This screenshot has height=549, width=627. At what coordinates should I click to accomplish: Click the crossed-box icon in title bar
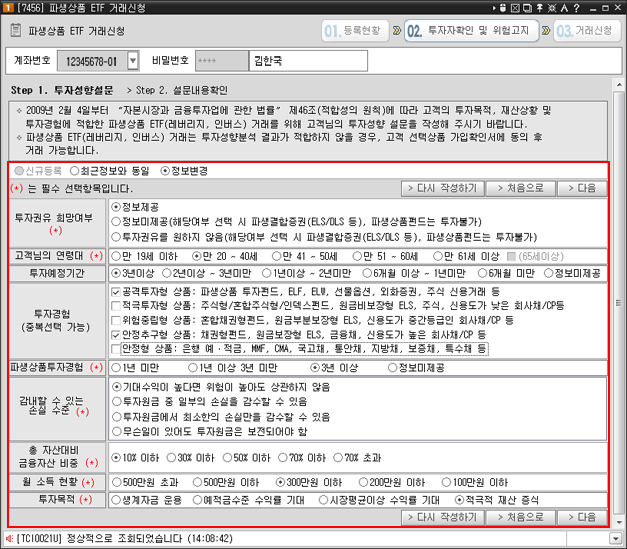(x=515, y=8)
